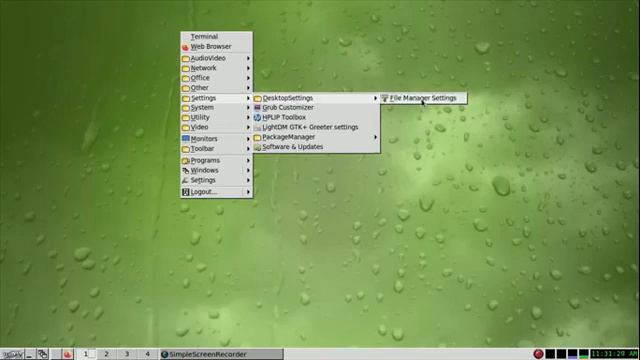640x360 pixels.
Task: Expand the AudioVideo submenu arrow
Action: tap(248, 58)
